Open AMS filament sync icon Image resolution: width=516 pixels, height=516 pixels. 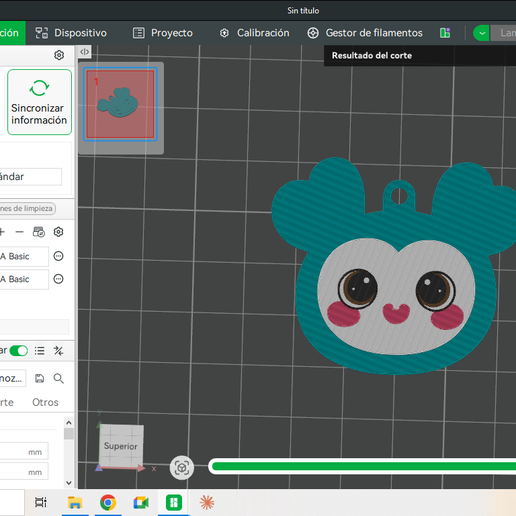pos(39,232)
